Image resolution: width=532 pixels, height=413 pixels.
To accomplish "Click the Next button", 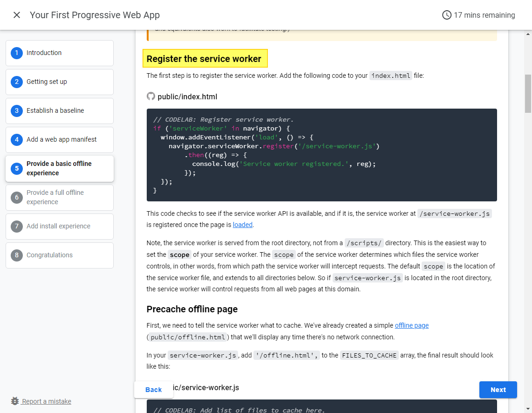I will 498,390.
